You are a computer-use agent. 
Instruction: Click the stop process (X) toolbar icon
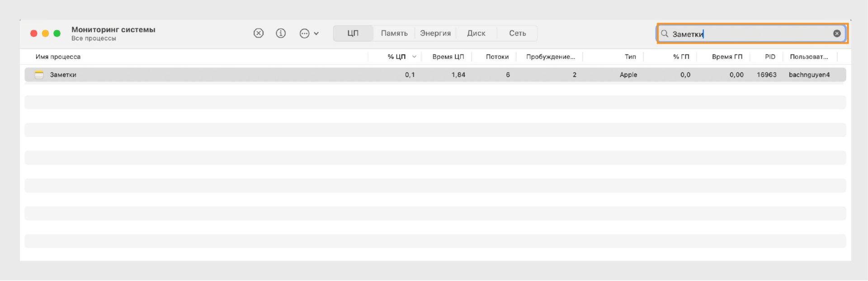[259, 33]
